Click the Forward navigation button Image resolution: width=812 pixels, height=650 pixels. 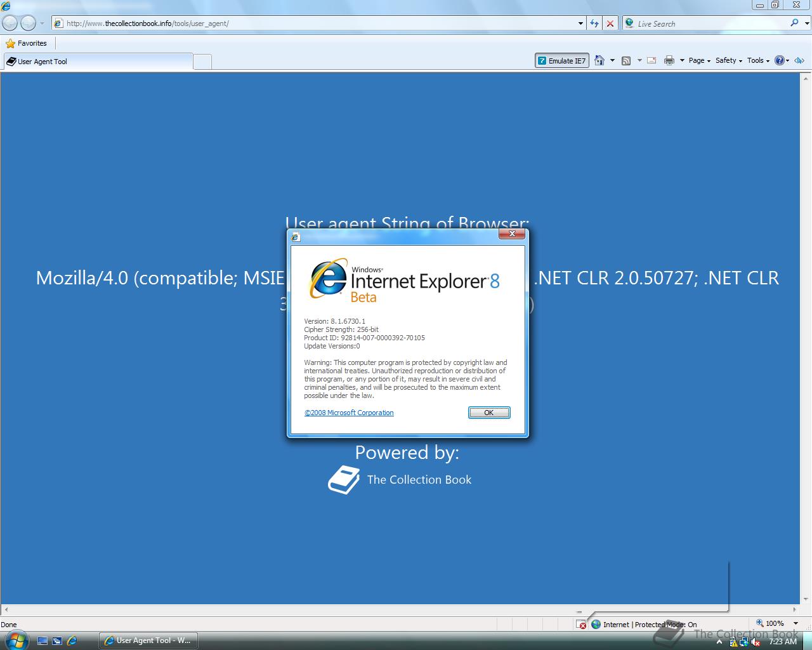(x=28, y=23)
